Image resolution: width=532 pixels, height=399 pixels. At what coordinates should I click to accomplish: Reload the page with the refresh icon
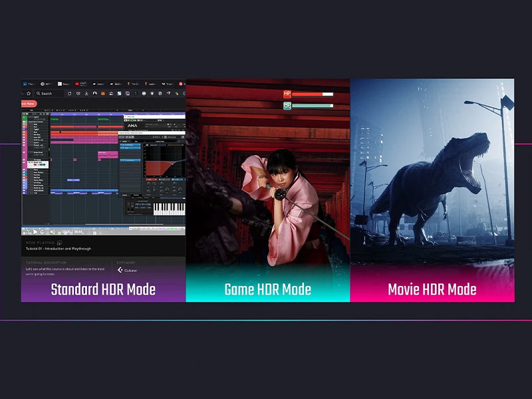pyautogui.click(x=70, y=94)
